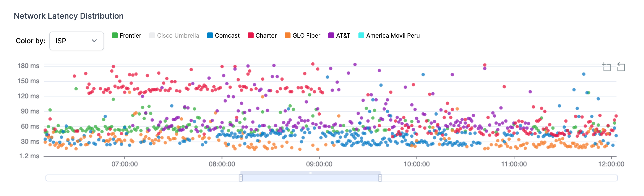Click the GLO Fiber orange legend marker
Viewport: 644px width, 196px height.
(288, 36)
